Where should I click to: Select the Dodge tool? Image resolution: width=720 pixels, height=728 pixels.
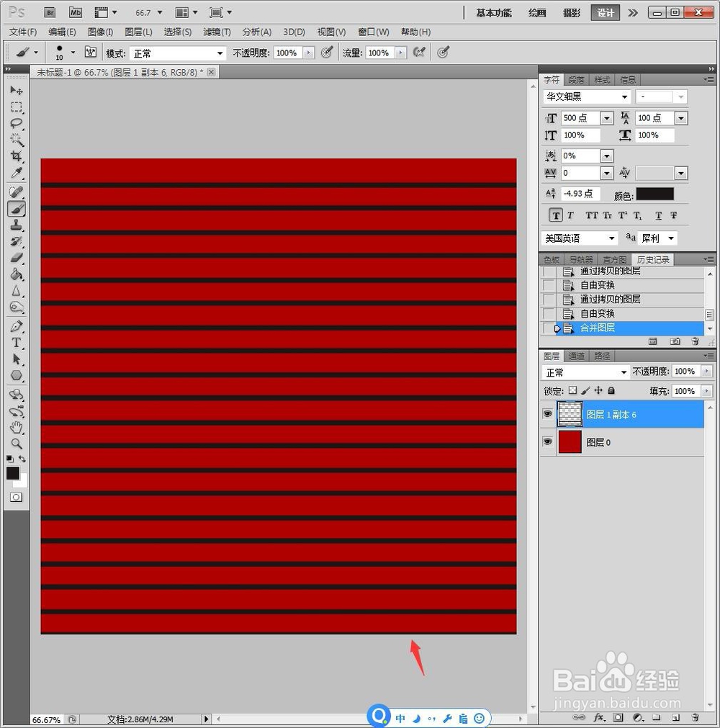pos(17,307)
